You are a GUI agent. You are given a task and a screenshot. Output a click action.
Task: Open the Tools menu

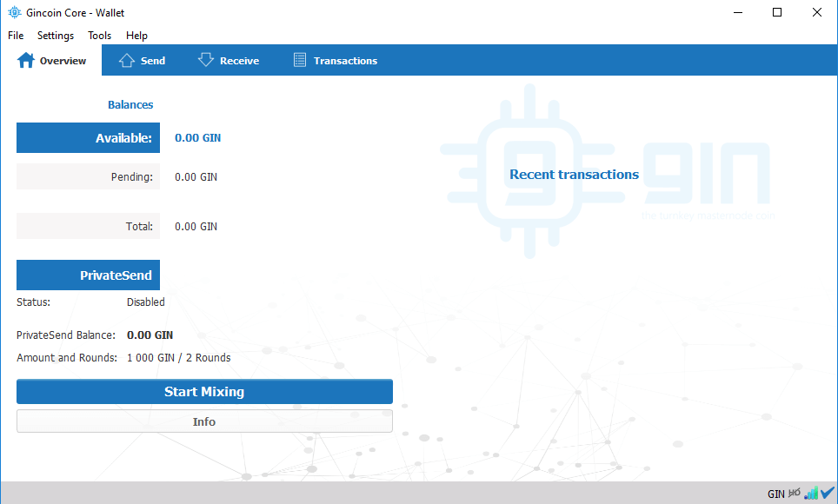tap(99, 36)
